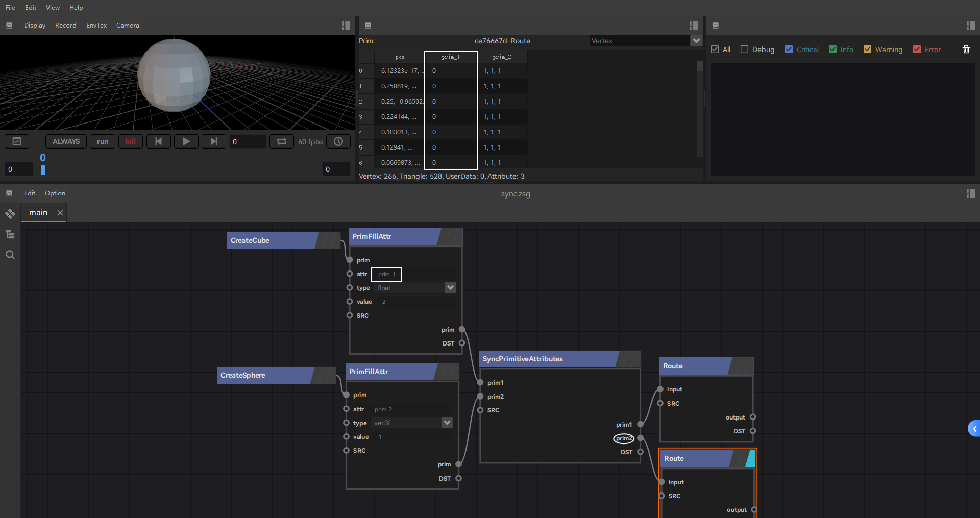The height and width of the screenshot is (518, 980).
Task: Toggle the Error log filter
Action: [x=917, y=50]
